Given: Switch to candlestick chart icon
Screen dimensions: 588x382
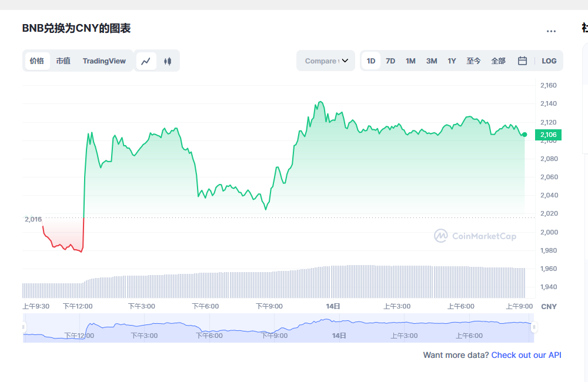Looking at the screenshot, I should coord(168,61).
